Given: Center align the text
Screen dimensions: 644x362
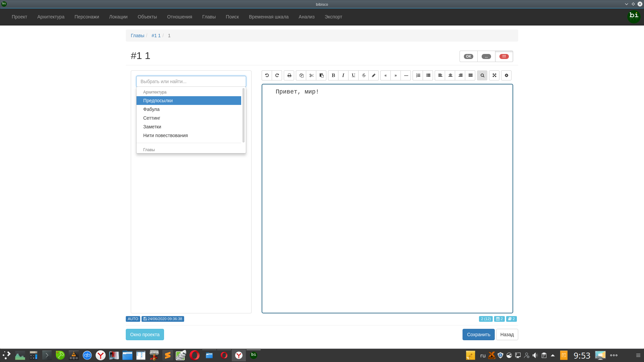Looking at the screenshot, I should (450, 75).
